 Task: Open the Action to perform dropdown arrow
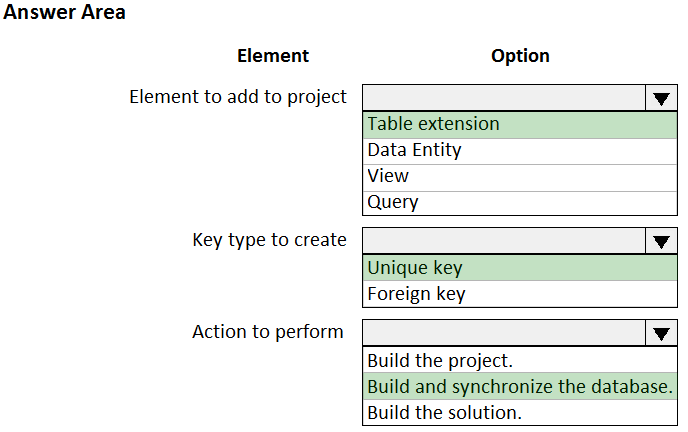pyautogui.click(x=660, y=334)
